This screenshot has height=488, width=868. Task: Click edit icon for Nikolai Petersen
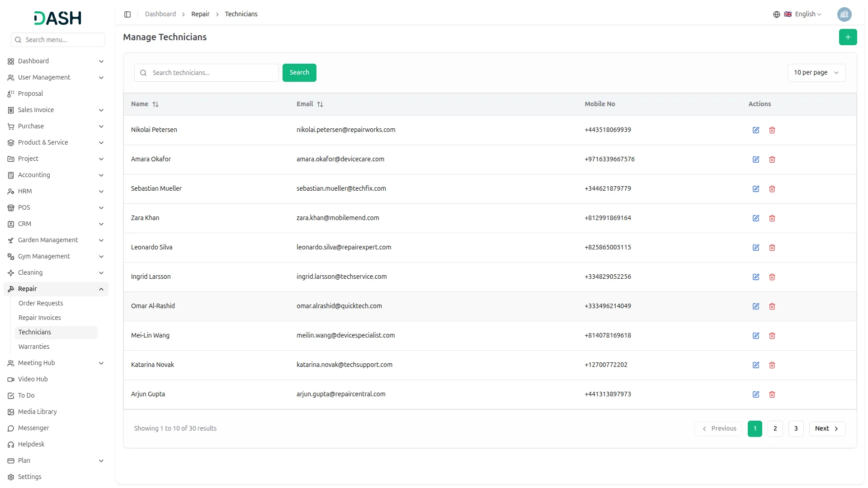[755, 130]
